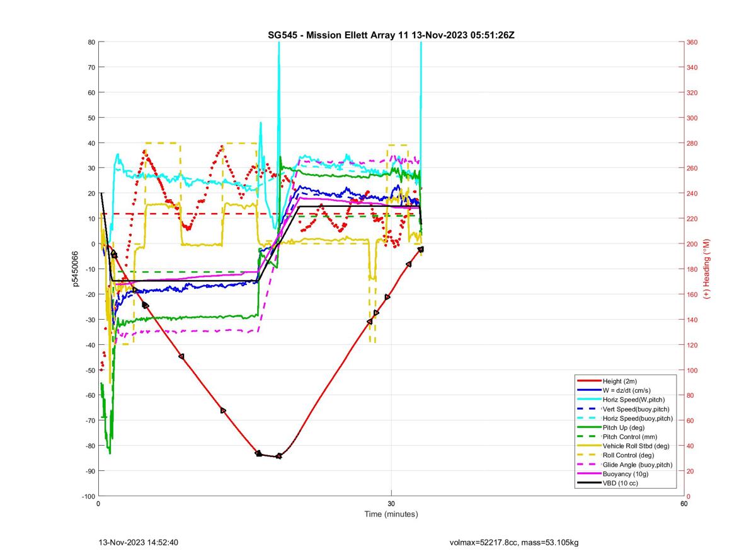Click the left axis tick label -80

click(89, 446)
